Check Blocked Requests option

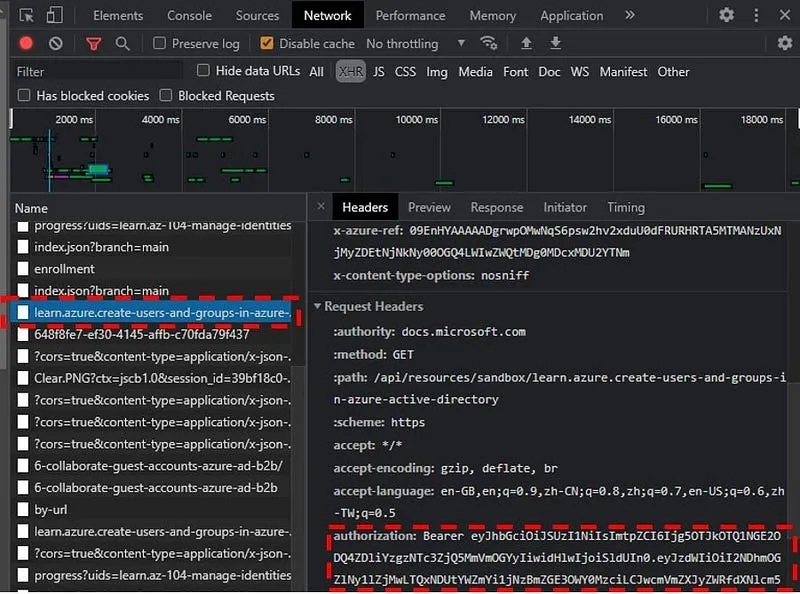[x=165, y=95]
